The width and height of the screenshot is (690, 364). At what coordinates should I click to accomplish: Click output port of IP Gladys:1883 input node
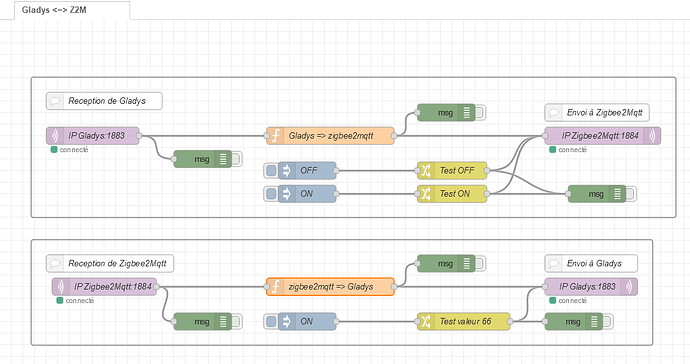tap(139, 136)
